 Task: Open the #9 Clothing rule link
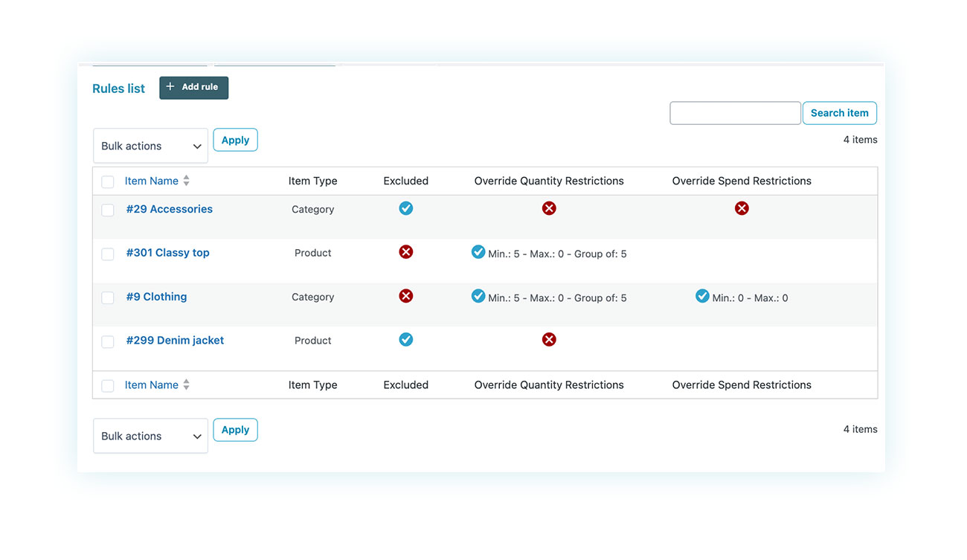(156, 297)
